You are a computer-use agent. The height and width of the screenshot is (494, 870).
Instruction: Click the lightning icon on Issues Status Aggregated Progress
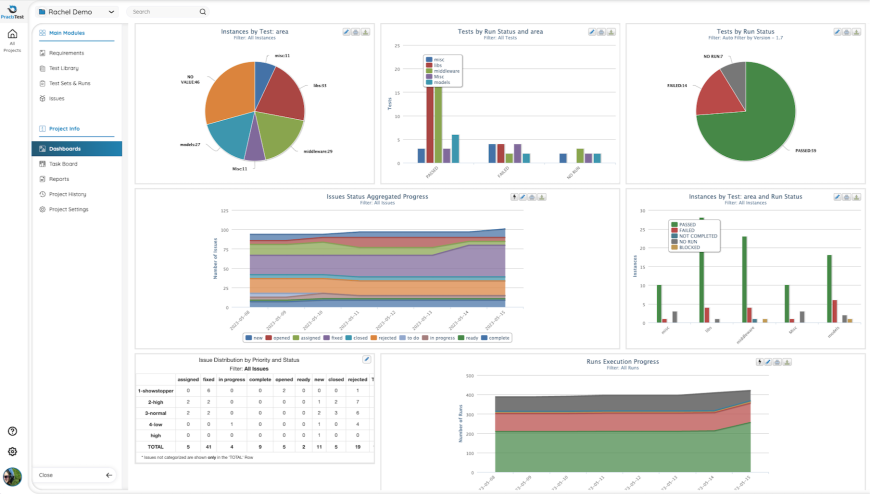pos(514,197)
